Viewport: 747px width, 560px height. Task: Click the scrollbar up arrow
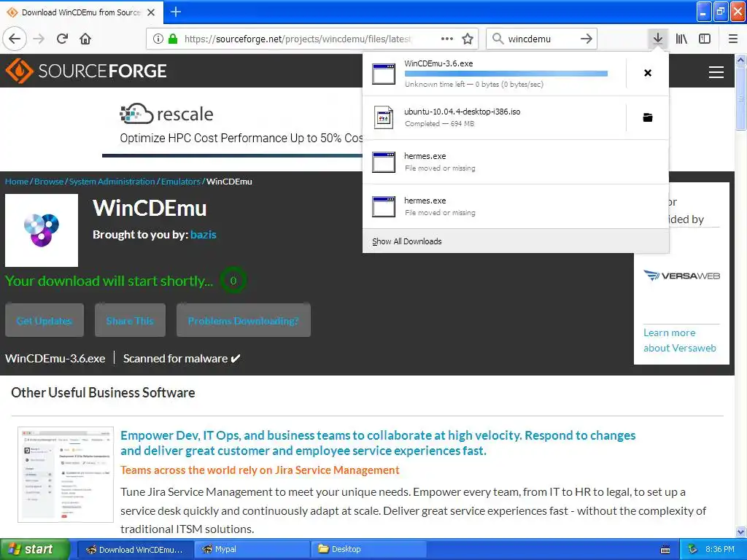740,60
